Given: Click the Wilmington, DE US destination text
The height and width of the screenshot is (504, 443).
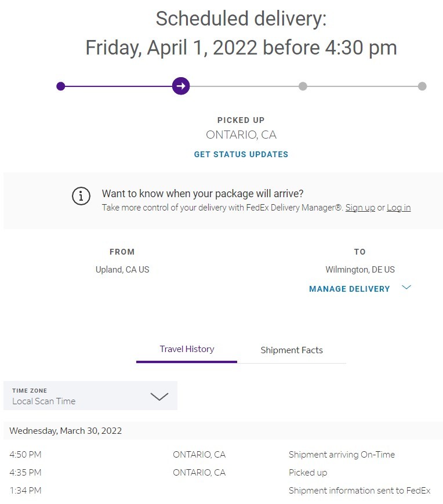Looking at the screenshot, I should point(360,269).
